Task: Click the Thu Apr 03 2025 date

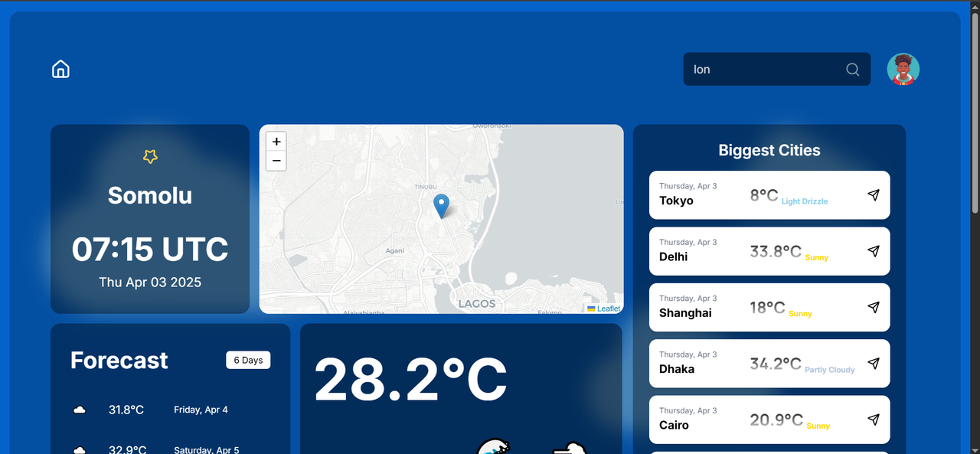Action: point(150,283)
